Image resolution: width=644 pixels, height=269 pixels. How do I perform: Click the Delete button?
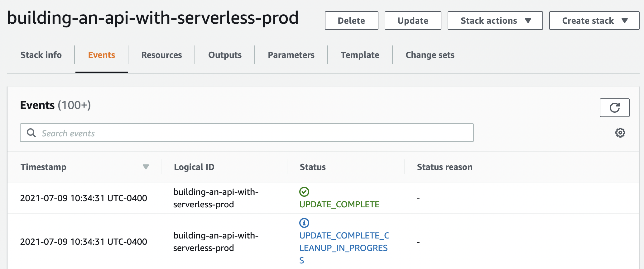click(x=351, y=21)
